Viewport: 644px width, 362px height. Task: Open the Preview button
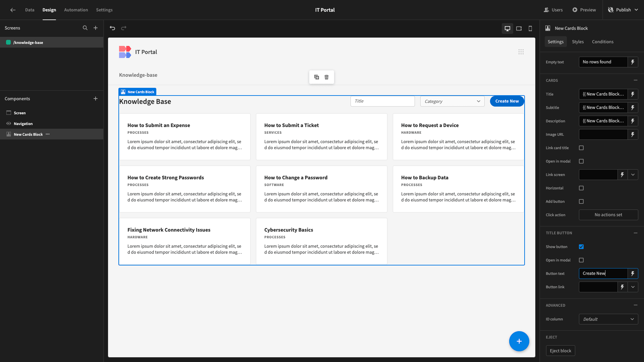[x=584, y=10]
